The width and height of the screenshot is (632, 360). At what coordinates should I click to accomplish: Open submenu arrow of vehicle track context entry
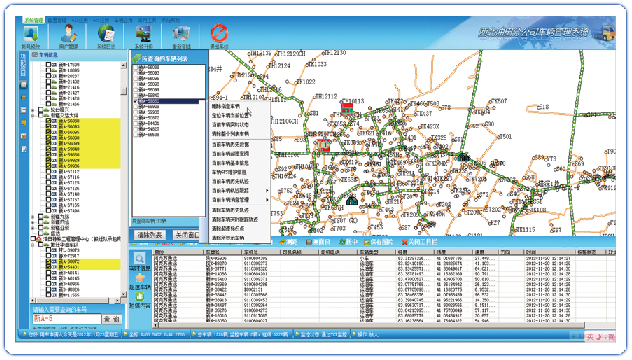[266, 191]
